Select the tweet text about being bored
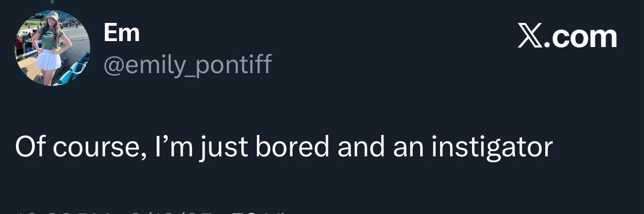This screenshot has width=644, height=214. (284, 148)
